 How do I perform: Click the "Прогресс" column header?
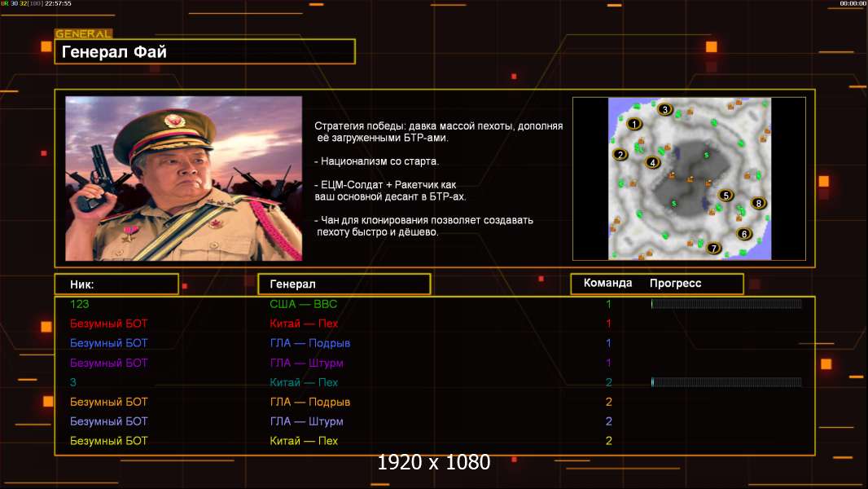pos(675,284)
